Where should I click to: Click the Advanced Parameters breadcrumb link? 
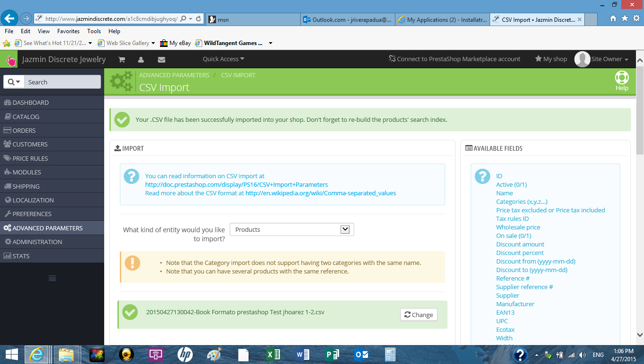174,75
